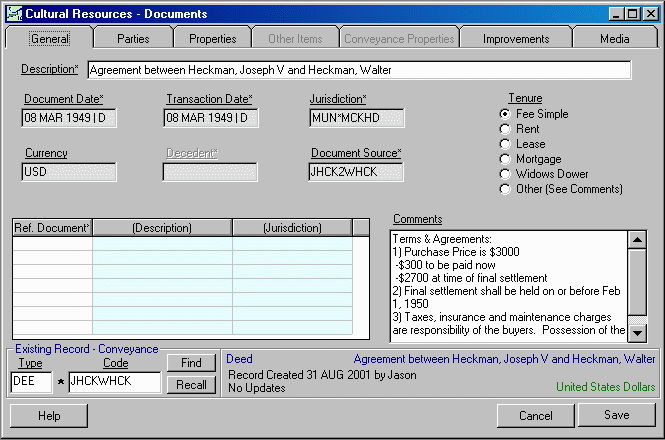Image resolution: width=665 pixels, height=440 pixels.
Task: Click the Find button
Action: pyautogui.click(x=191, y=363)
